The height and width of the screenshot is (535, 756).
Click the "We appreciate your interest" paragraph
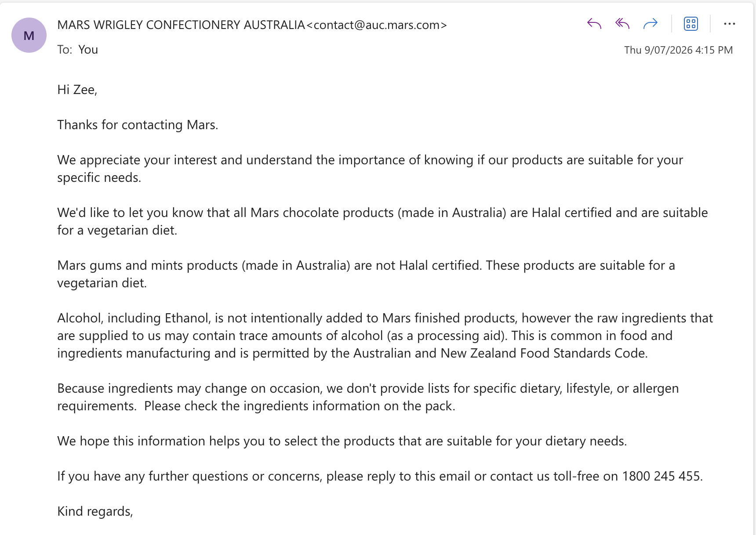tap(370, 169)
